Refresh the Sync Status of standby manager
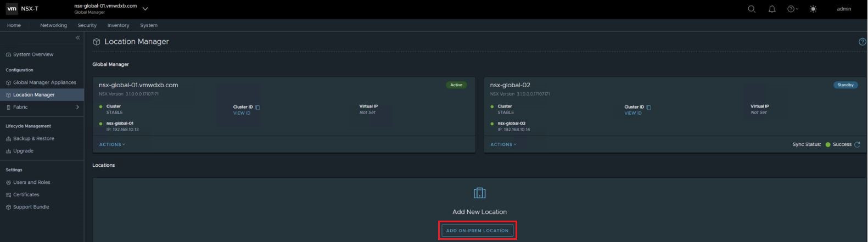 pos(857,144)
